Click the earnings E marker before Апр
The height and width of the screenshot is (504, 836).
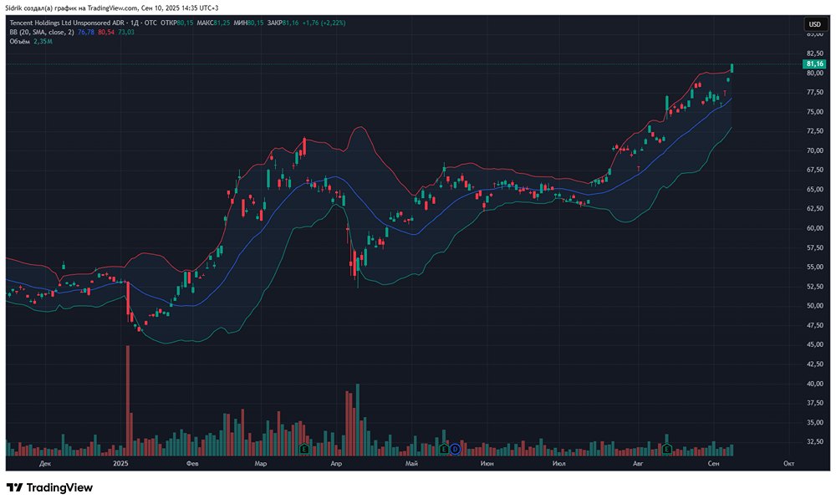[x=304, y=449]
